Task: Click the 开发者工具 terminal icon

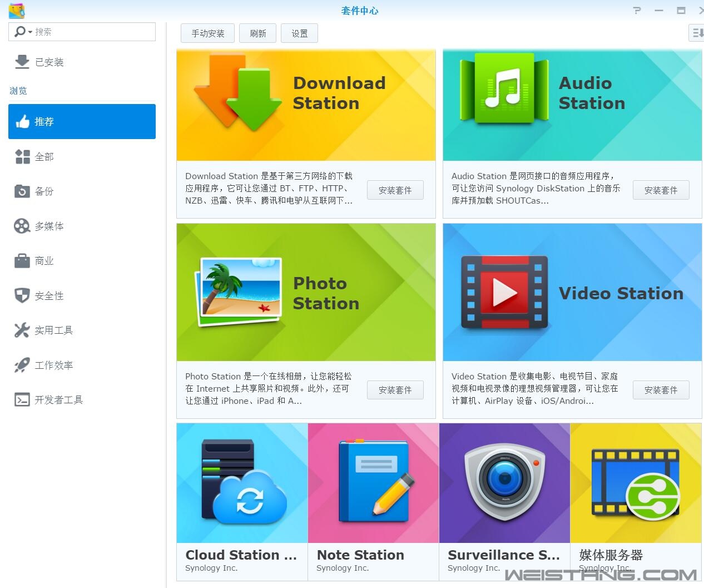Action: pyautogui.click(x=22, y=399)
